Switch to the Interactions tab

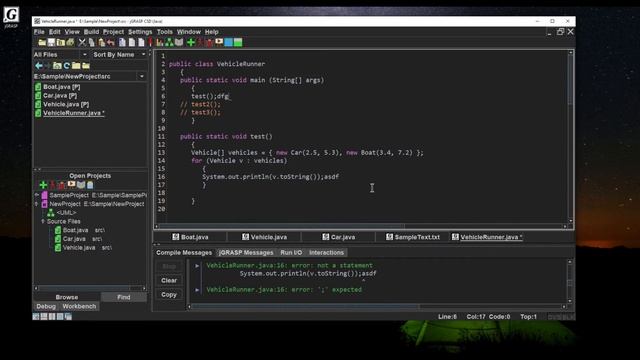pyautogui.click(x=326, y=253)
